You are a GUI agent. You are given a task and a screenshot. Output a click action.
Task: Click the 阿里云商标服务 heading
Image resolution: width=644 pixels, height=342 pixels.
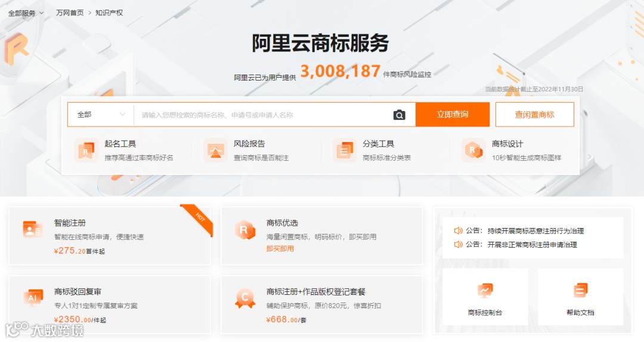320,43
